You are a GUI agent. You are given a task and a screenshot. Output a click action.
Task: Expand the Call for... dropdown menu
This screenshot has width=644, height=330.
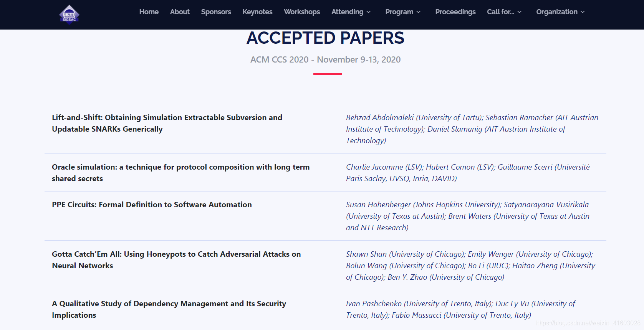click(504, 12)
